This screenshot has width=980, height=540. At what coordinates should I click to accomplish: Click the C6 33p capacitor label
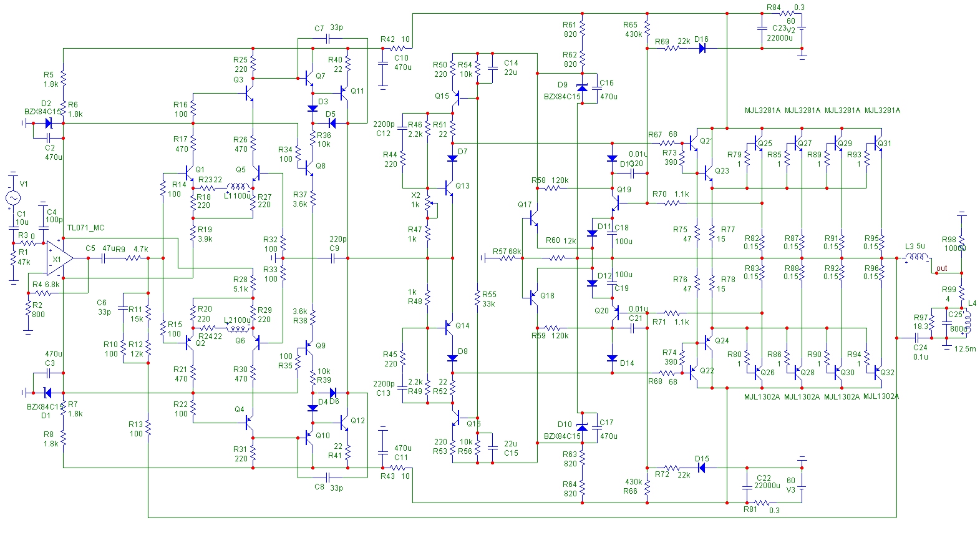(104, 307)
